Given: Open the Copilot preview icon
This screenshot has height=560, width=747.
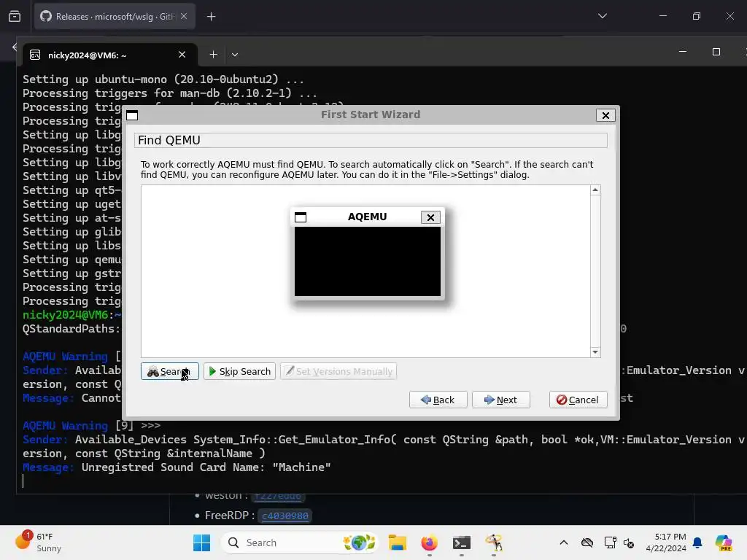Looking at the screenshot, I should click(724, 542).
